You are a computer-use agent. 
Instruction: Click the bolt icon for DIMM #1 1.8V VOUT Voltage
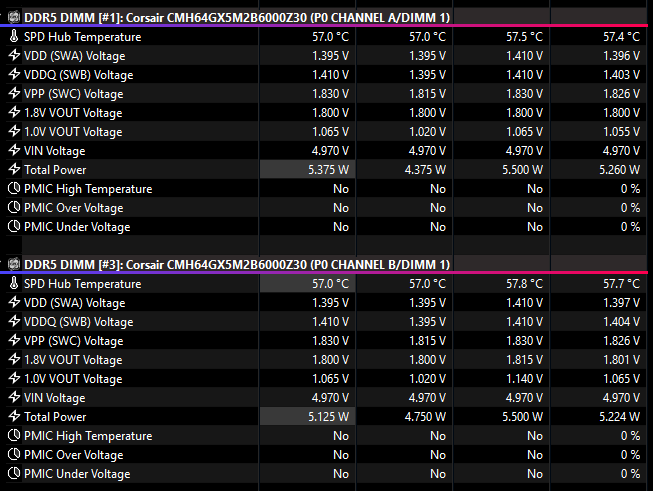[x=14, y=112]
